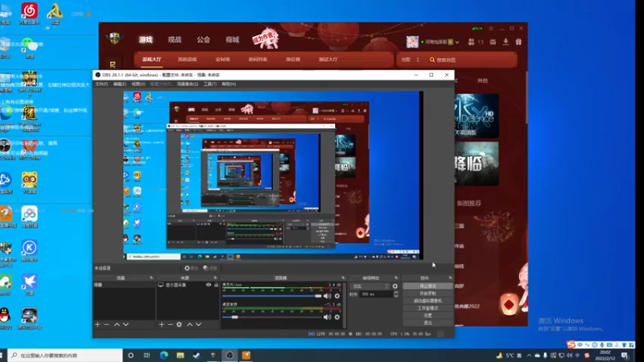The width and height of the screenshot is (644, 362).
Task: Open the mail envelope icon in the game platform
Action: point(493,42)
